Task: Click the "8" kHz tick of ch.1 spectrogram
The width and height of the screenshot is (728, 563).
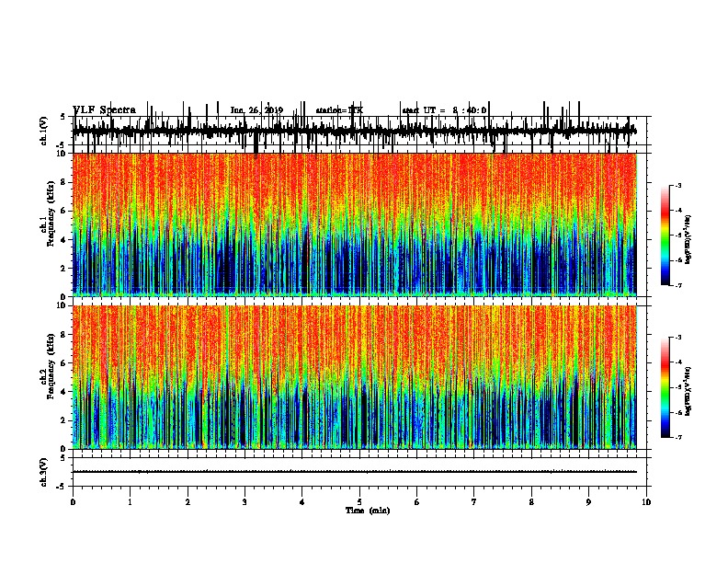Action: pyautogui.click(x=63, y=182)
